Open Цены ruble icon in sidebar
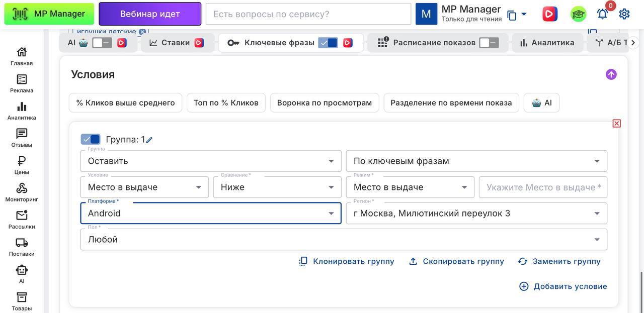This screenshot has width=644, height=313. [22, 164]
